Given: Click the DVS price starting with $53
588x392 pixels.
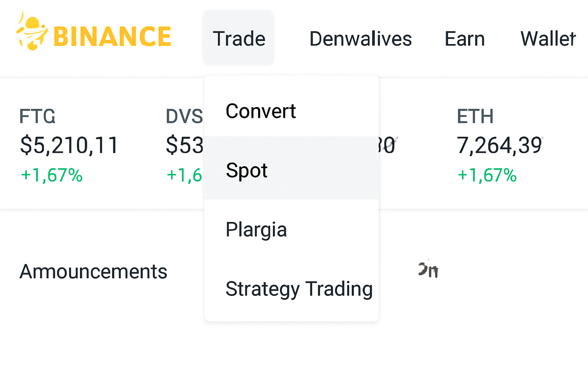Looking at the screenshot, I should coord(185,145).
